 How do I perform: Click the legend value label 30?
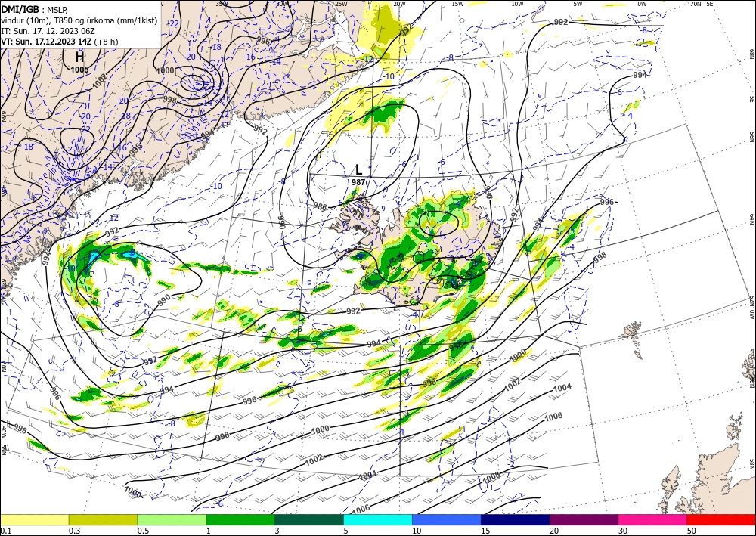point(624,531)
